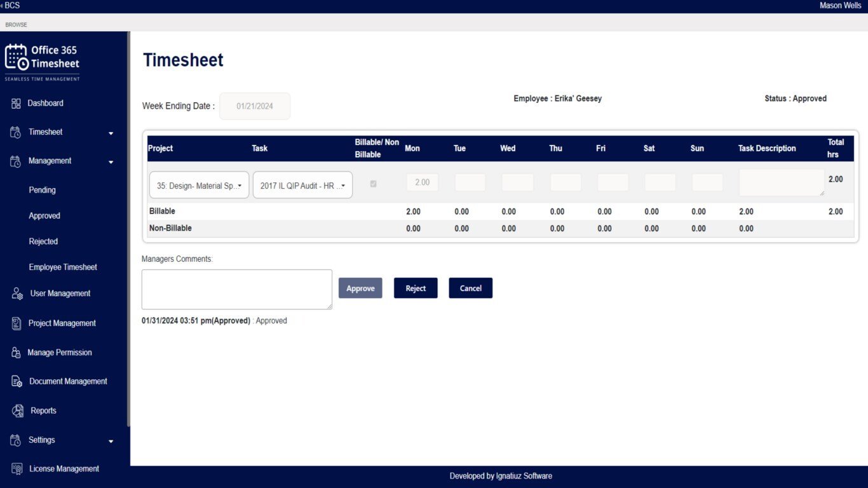The image size is (868, 488).
Task: Collapse the Management sidebar menu arrow
Action: [111, 162]
